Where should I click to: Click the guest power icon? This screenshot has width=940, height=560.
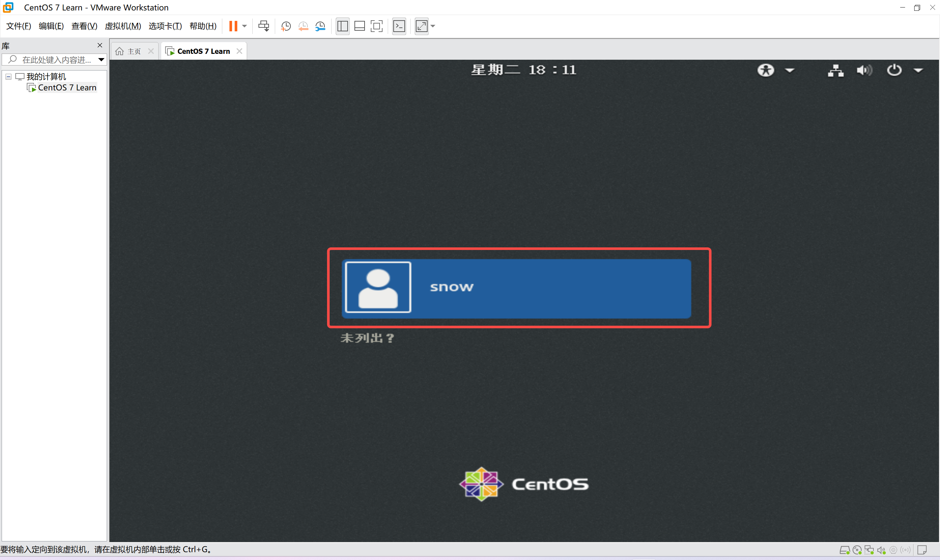tap(894, 70)
